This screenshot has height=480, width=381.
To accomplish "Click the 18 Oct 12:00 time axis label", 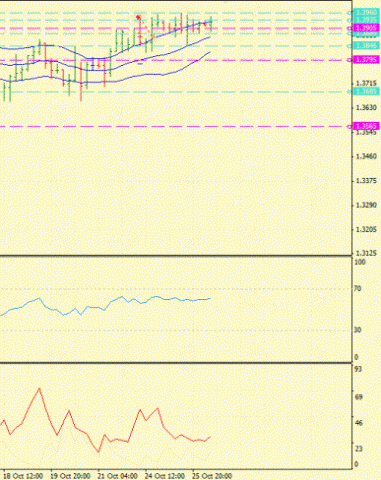I will point(23,476).
